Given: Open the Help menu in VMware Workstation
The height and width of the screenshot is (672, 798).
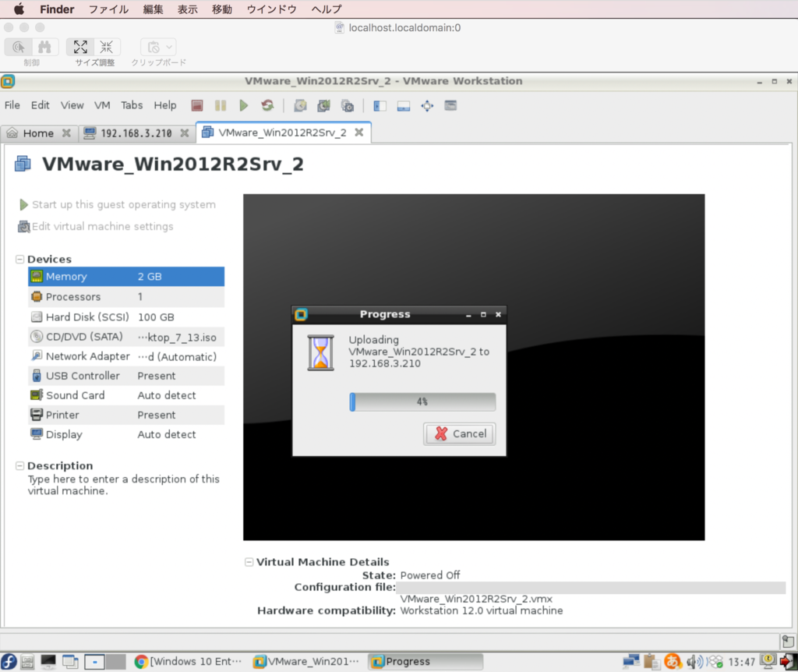Looking at the screenshot, I should (165, 105).
